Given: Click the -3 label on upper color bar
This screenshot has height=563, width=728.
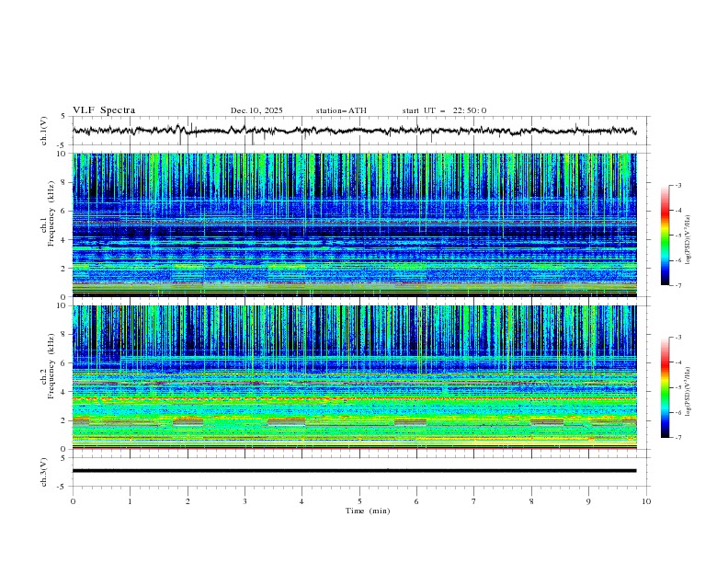Looking at the screenshot, I should [x=677, y=186].
